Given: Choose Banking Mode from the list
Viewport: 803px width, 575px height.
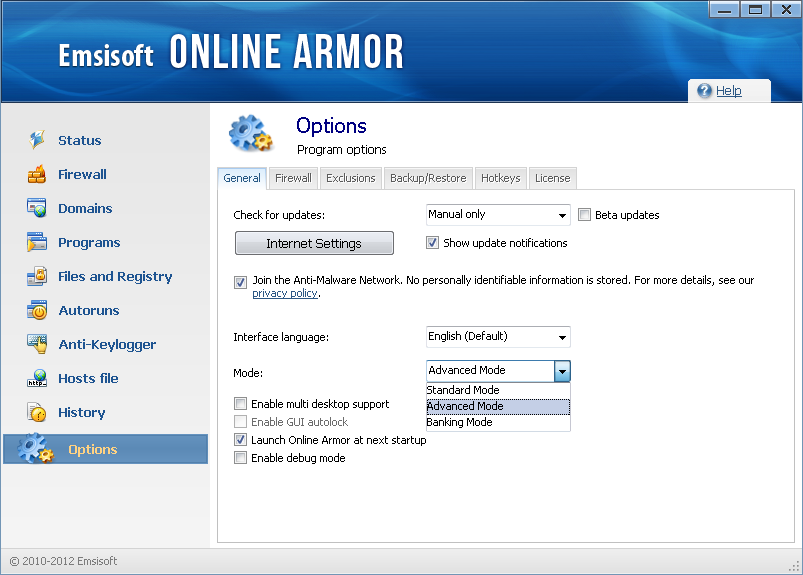Looking at the screenshot, I should coord(460,422).
